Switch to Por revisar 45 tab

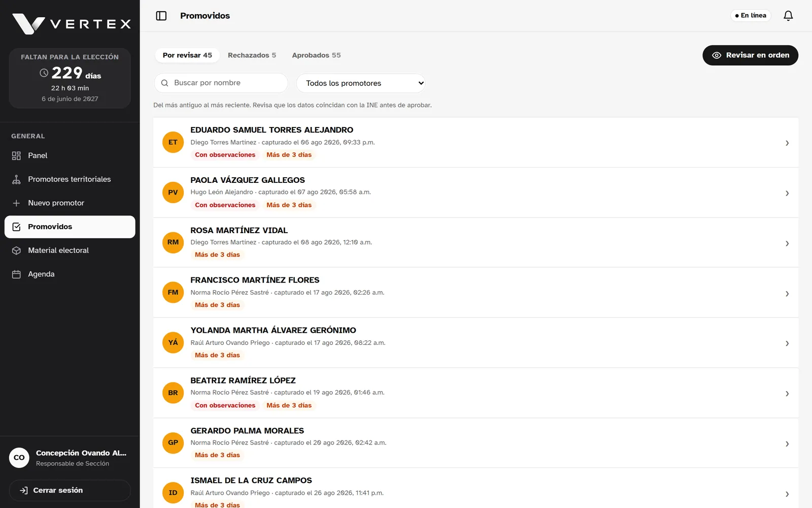(187, 55)
